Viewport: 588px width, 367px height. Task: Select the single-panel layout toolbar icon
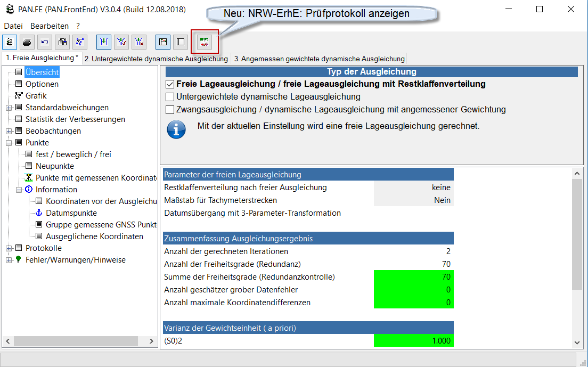pyautogui.click(x=181, y=42)
